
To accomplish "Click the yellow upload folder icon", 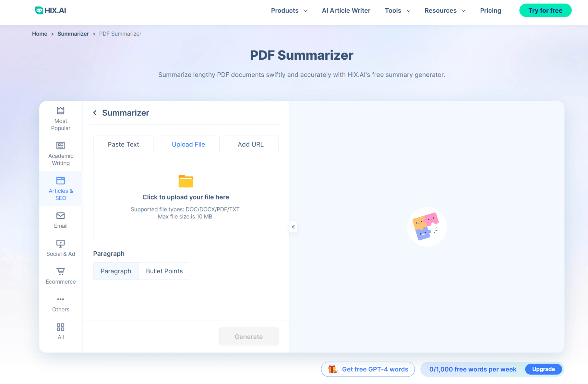I will (x=186, y=181).
